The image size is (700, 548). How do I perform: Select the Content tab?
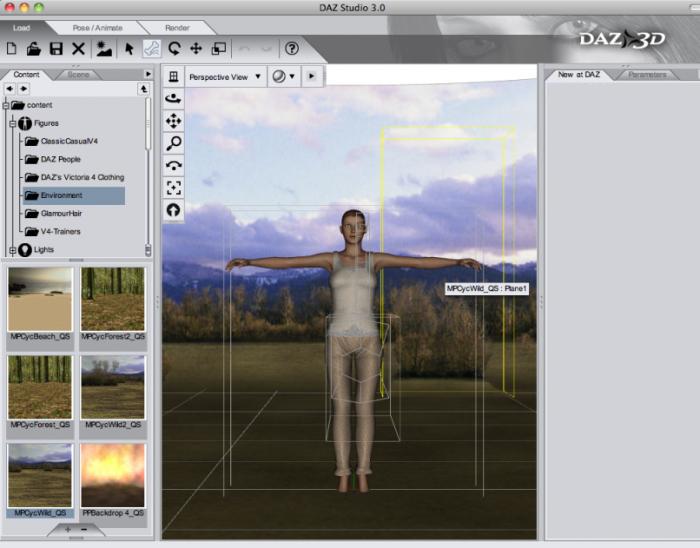point(26,75)
